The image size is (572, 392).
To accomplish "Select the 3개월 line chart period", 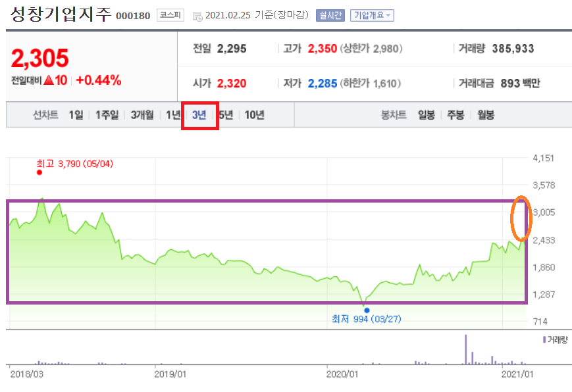I will [142, 115].
